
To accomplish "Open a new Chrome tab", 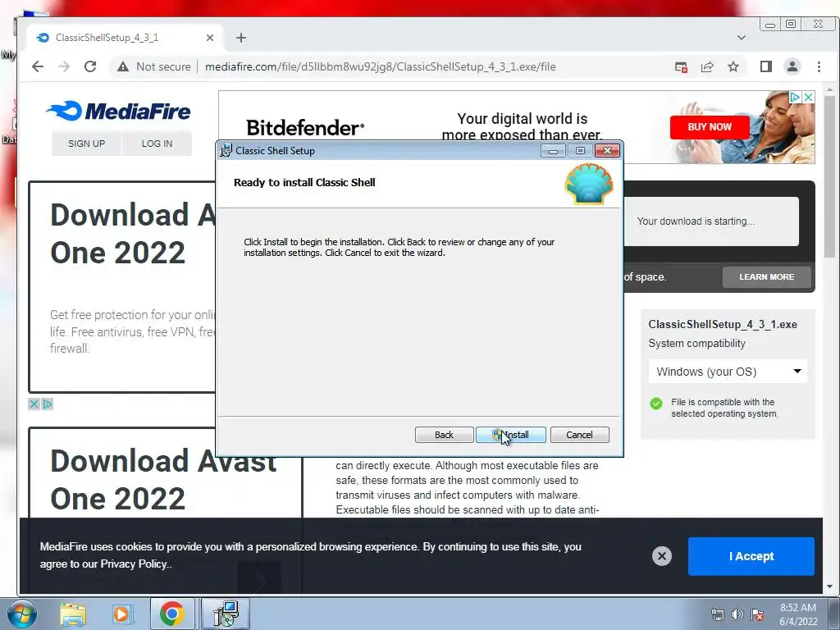I will point(241,38).
